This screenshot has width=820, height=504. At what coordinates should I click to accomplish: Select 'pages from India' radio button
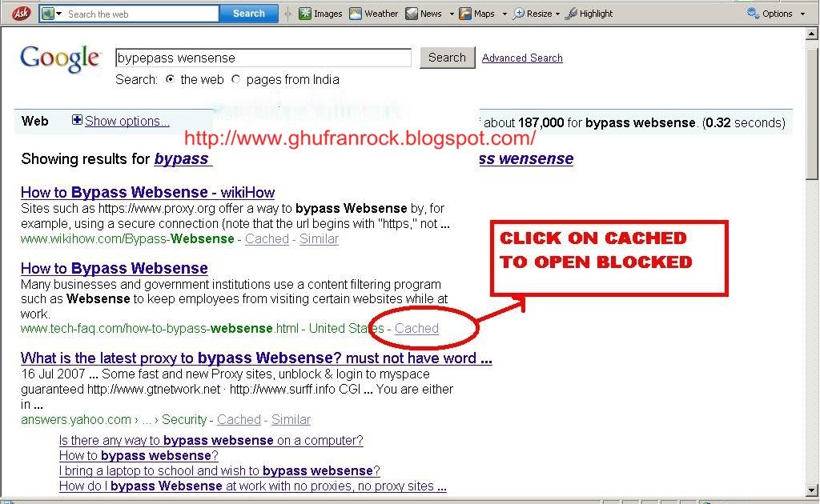(236, 79)
